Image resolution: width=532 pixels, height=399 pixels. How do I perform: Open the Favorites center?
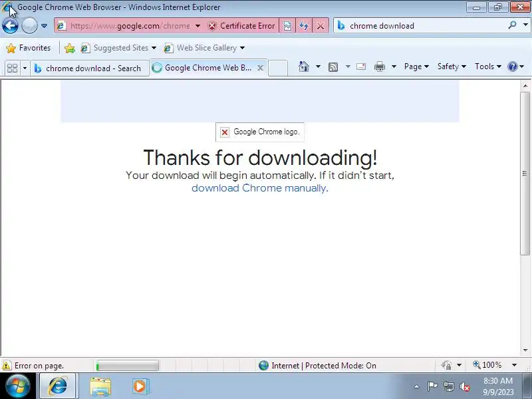(29, 48)
